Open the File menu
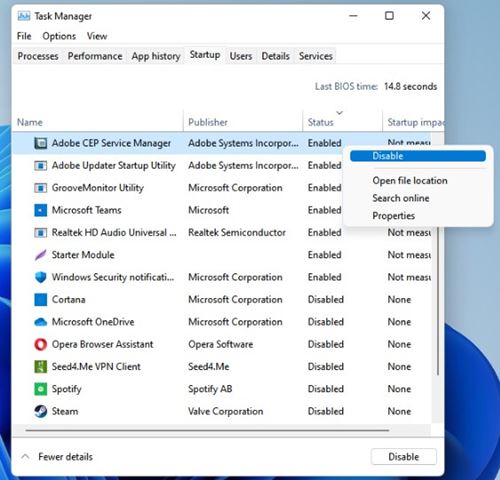The height and width of the screenshot is (480, 500). 24,36
